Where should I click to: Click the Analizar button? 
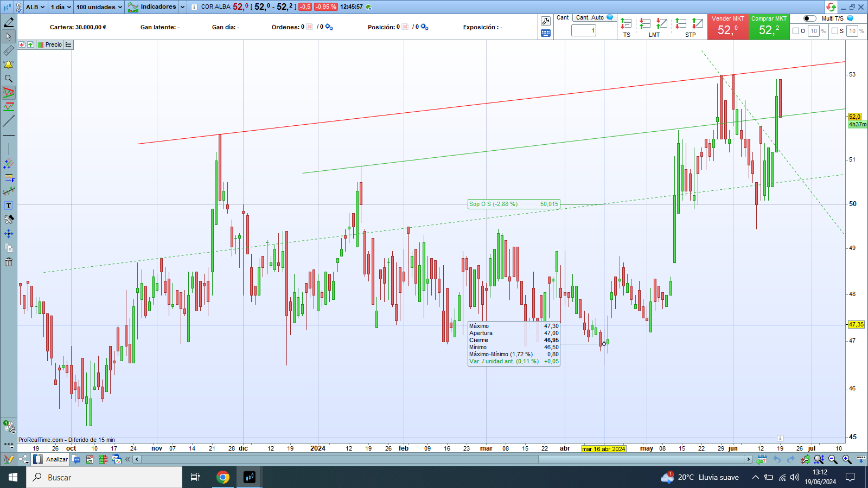pyautogui.click(x=51, y=459)
